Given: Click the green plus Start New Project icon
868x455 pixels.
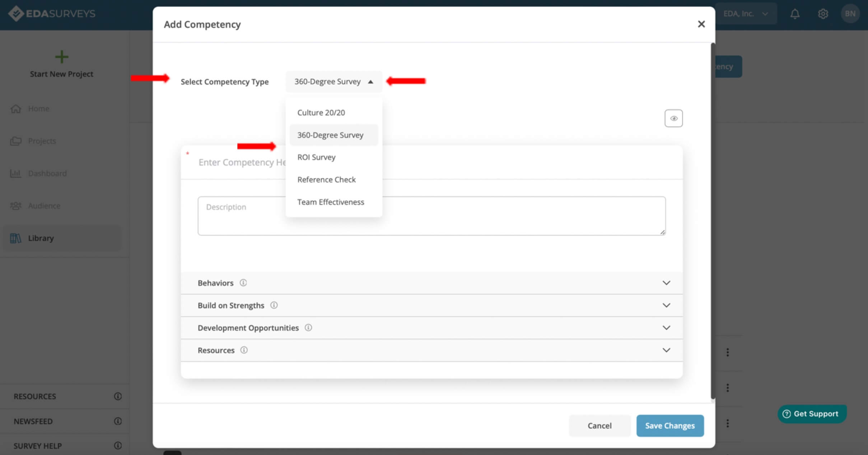Looking at the screenshot, I should point(62,57).
